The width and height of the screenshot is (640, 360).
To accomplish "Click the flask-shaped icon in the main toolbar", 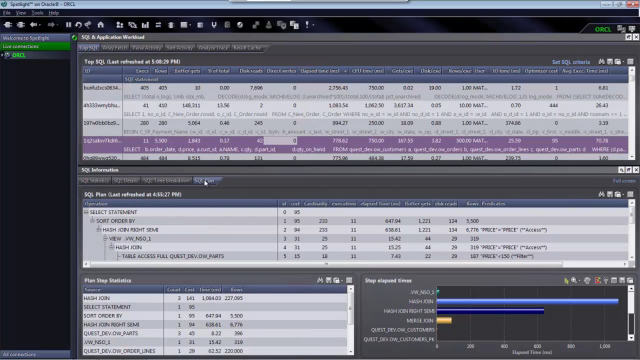I will point(269,25).
